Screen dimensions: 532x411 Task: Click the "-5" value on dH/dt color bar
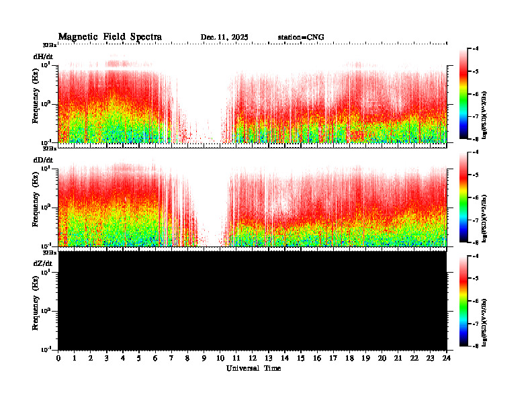coord(476,71)
